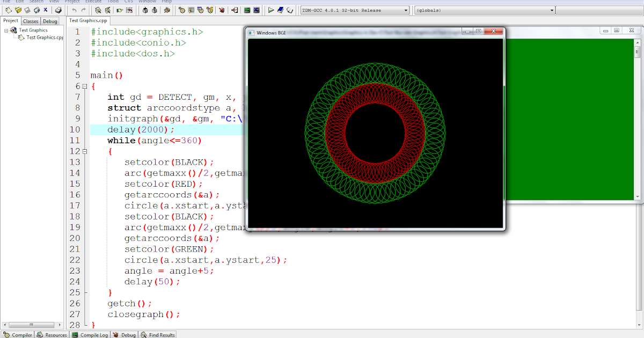Print the current source file

pyautogui.click(x=58, y=10)
